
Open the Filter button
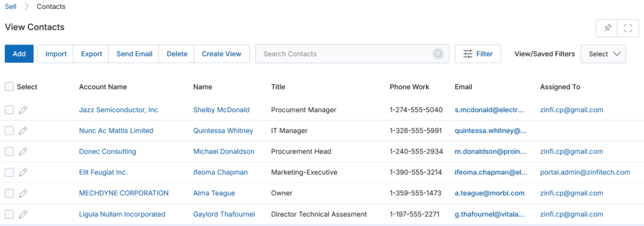click(478, 54)
